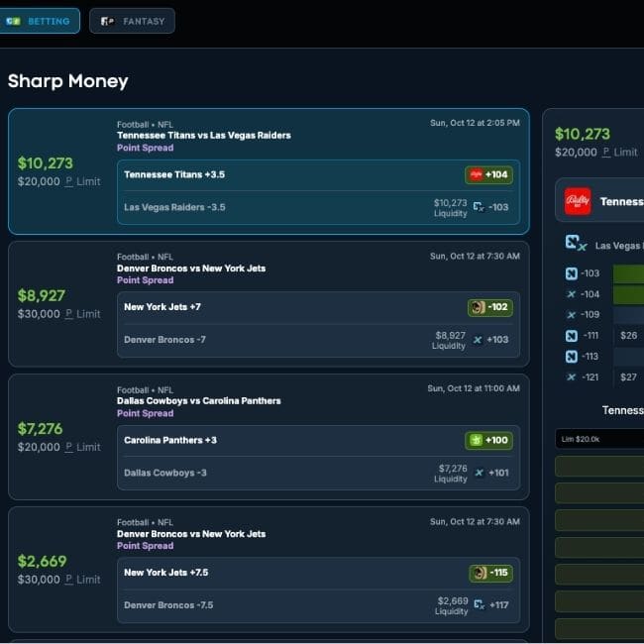Click the +103 Broncos exchange odds value
This screenshot has height=644, width=644.
[x=497, y=340]
